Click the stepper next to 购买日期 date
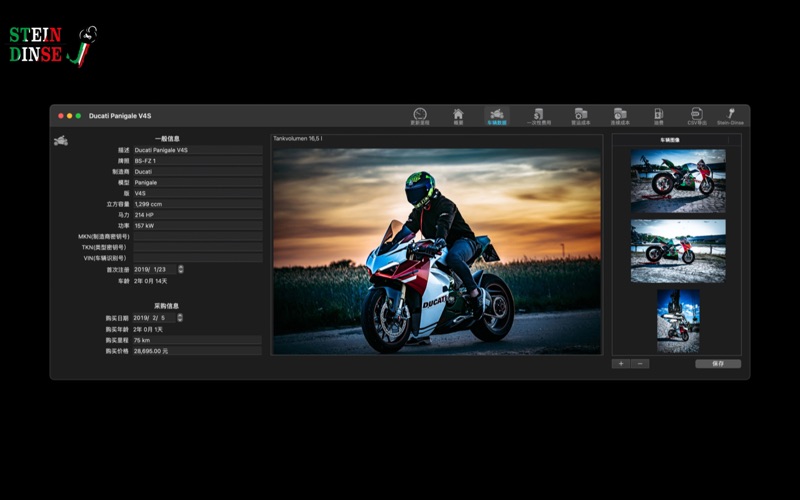Image resolution: width=800 pixels, height=500 pixels. pos(180,317)
